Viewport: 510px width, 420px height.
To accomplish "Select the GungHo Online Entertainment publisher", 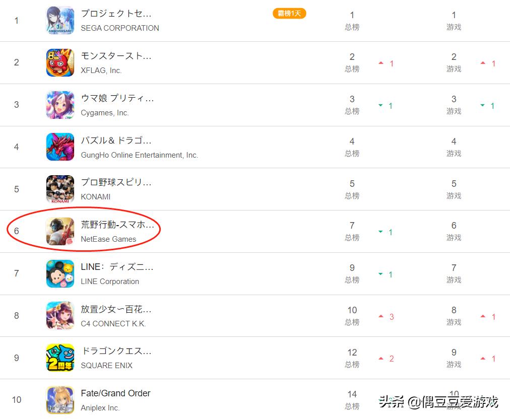I will coord(139,155).
